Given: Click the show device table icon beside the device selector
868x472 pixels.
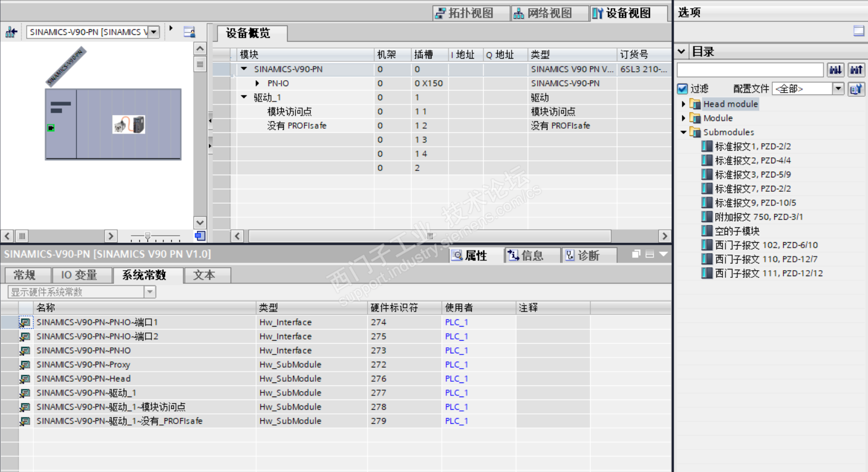Looking at the screenshot, I should coord(190,32).
